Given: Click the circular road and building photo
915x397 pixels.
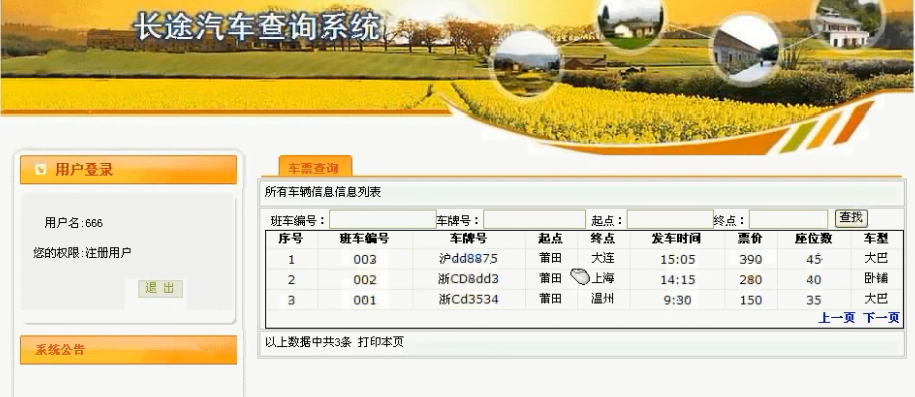Looking at the screenshot, I should (745, 50).
